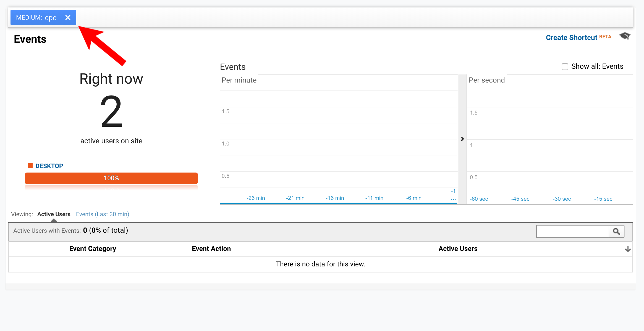The image size is (644, 331).
Task: Switch to Events (Last 30 min) view
Action: coord(102,214)
